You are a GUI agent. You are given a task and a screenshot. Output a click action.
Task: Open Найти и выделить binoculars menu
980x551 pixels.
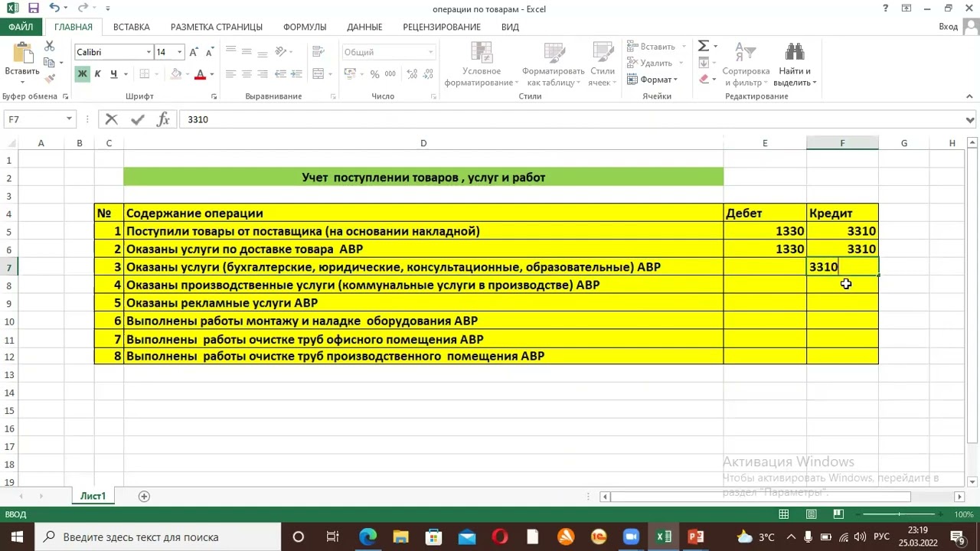[x=794, y=64]
